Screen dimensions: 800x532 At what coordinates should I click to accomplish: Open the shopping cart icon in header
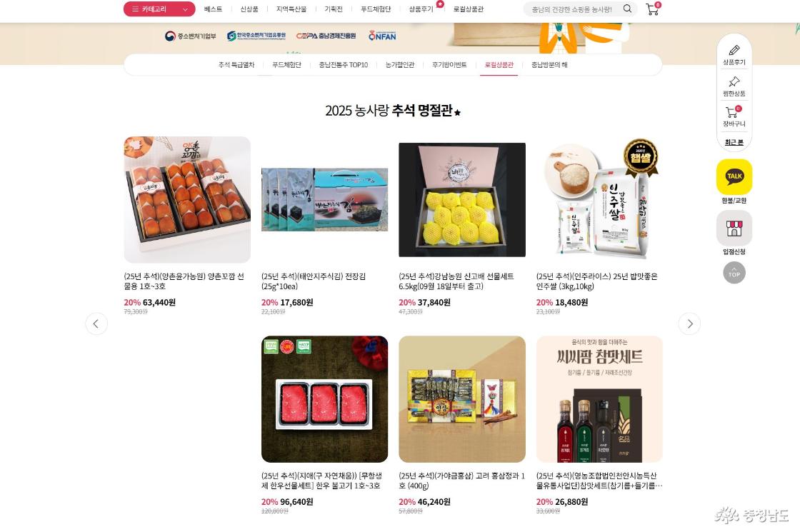[x=653, y=9]
